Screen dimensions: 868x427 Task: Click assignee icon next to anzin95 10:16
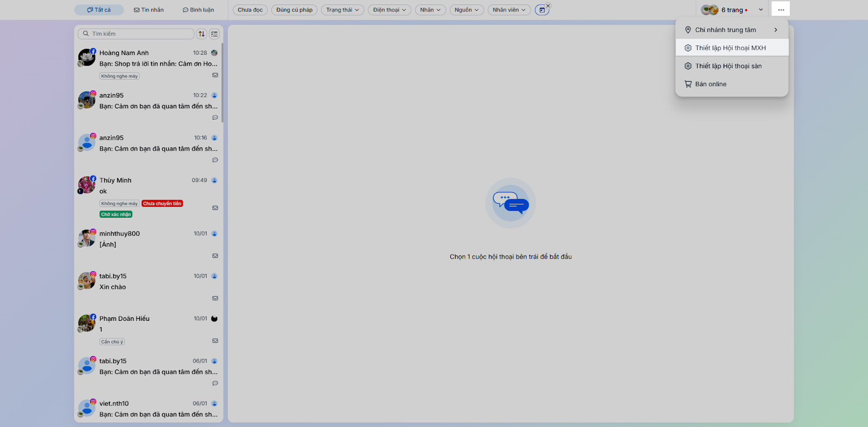pyautogui.click(x=214, y=138)
